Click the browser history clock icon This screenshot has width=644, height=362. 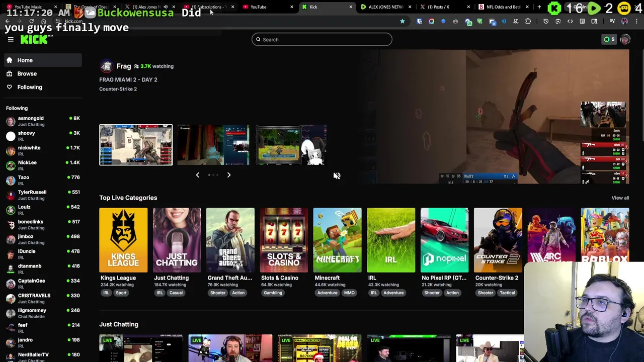pyautogui.click(x=546, y=21)
